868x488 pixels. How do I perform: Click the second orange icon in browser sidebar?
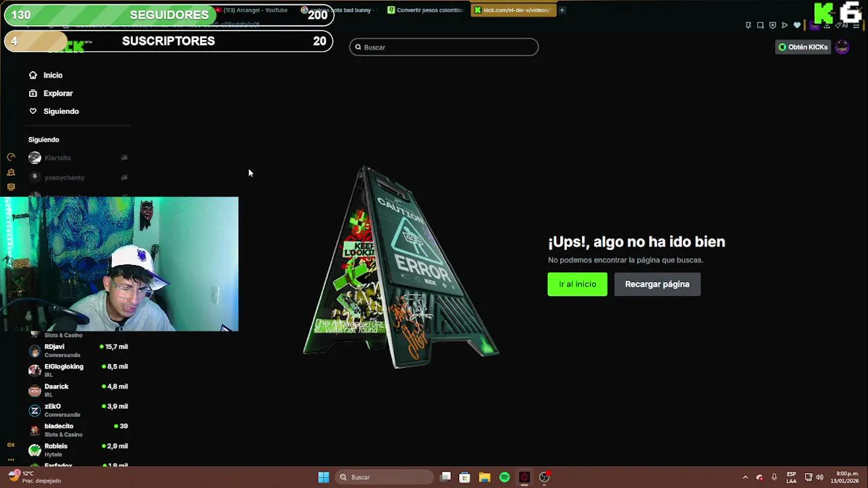(11, 172)
